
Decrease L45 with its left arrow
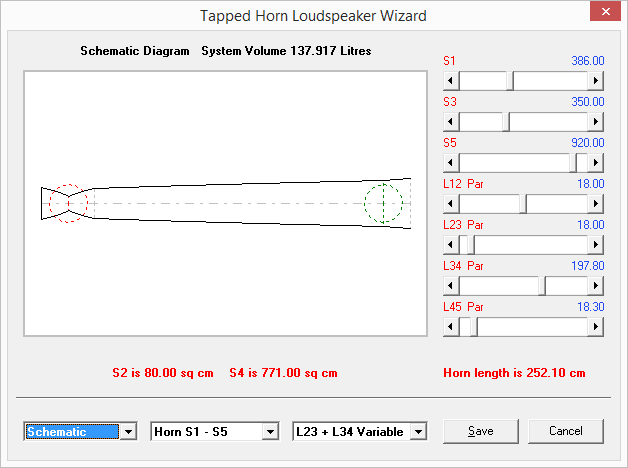coord(451,327)
